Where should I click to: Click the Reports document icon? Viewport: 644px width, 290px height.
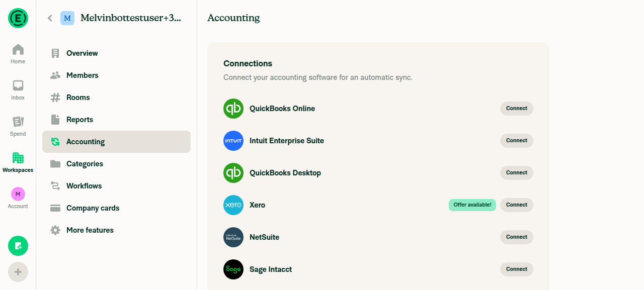tap(55, 120)
